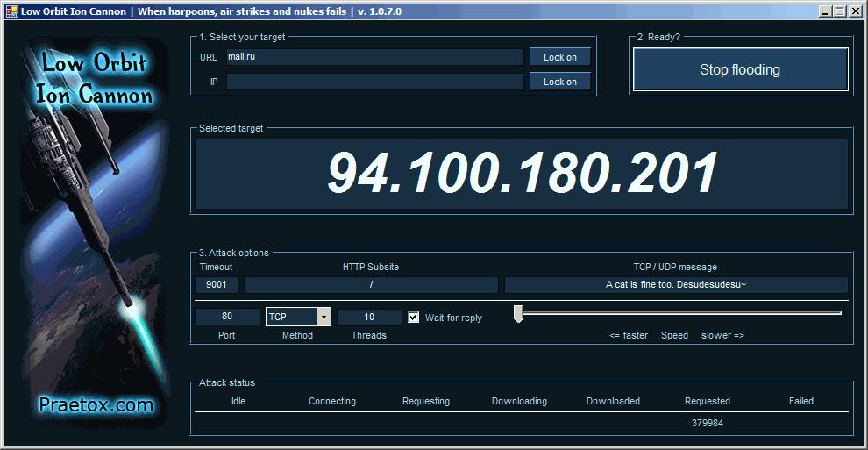This screenshot has width=868, height=450.
Task: Open the Method dropdown arrow
Action: (x=324, y=318)
